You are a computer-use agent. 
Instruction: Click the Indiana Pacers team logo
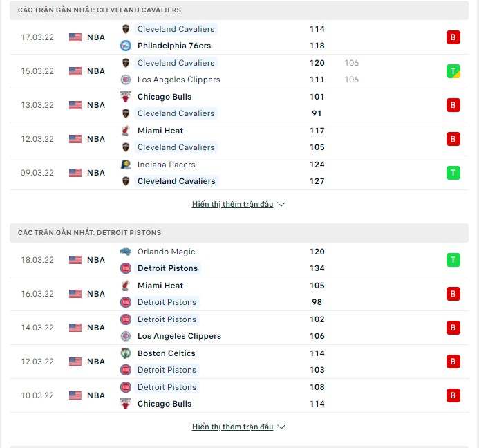coord(126,165)
